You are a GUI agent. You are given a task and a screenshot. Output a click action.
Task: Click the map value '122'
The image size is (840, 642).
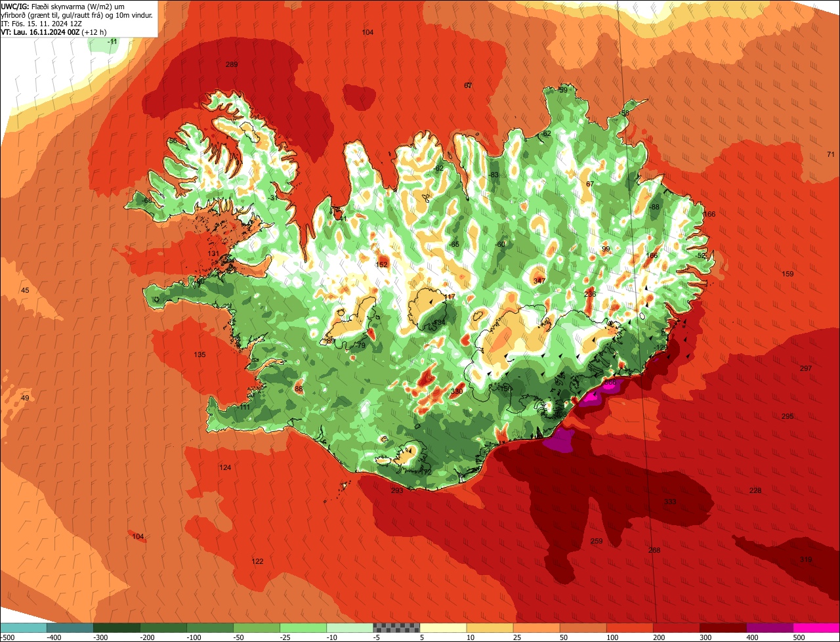point(257,561)
